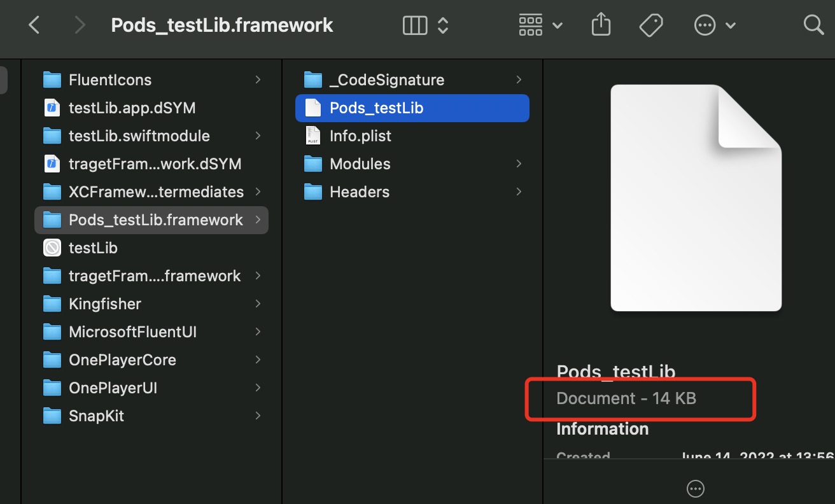Select the Info.plist name
Screen dimensions: 835x504
tap(360, 136)
